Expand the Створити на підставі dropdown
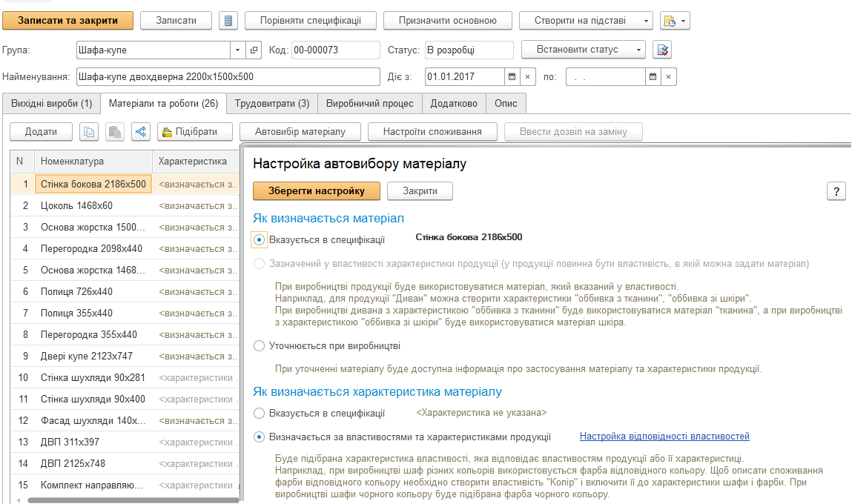Viewport: 852px width, 504px height. click(x=586, y=21)
